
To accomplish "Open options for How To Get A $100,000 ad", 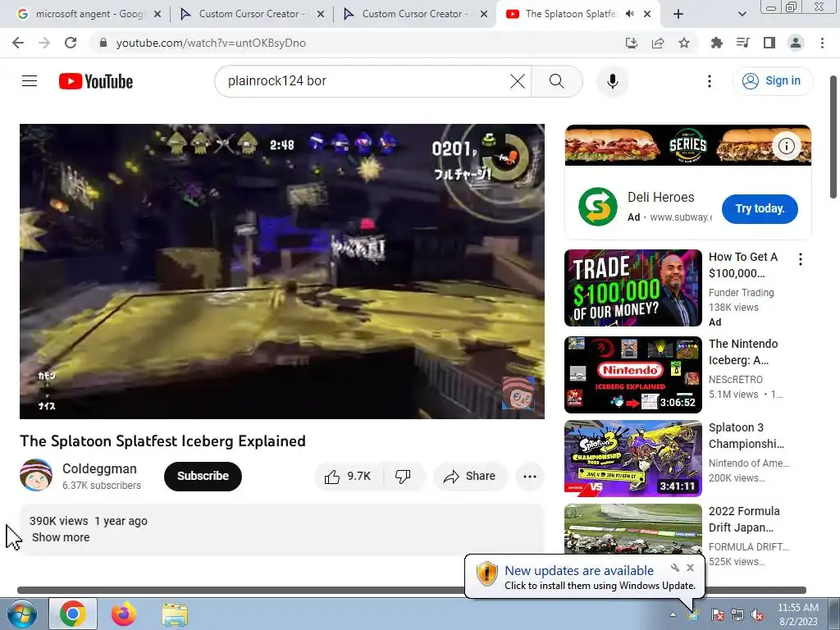I will tap(801, 259).
